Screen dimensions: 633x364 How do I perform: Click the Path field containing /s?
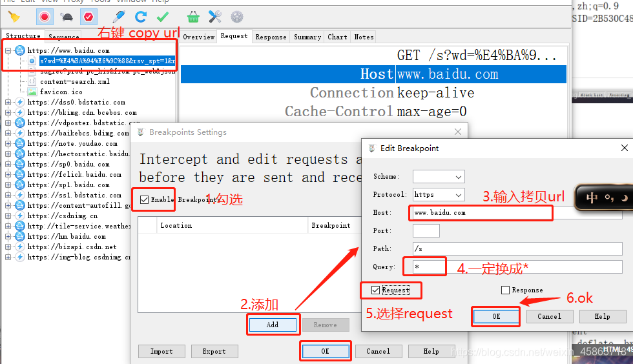coord(517,248)
